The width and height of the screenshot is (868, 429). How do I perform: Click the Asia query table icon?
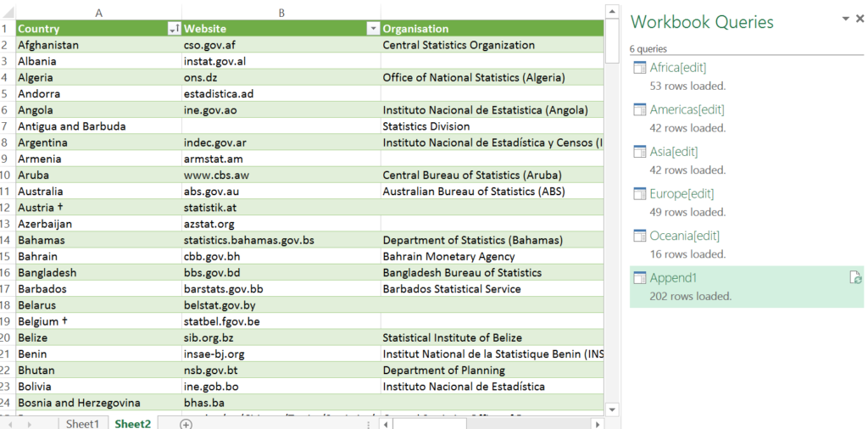coord(640,152)
